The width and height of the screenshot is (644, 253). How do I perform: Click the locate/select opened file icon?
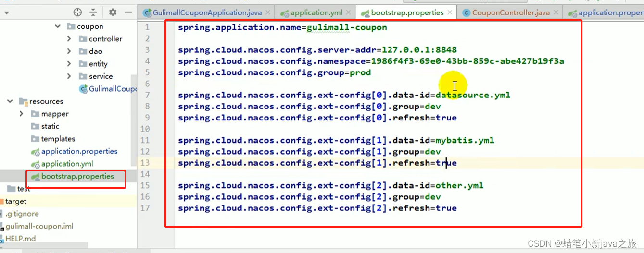point(77,12)
